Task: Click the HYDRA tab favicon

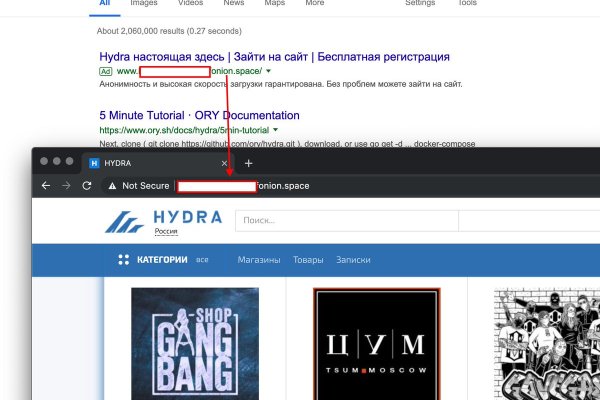Action: (94, 163)
